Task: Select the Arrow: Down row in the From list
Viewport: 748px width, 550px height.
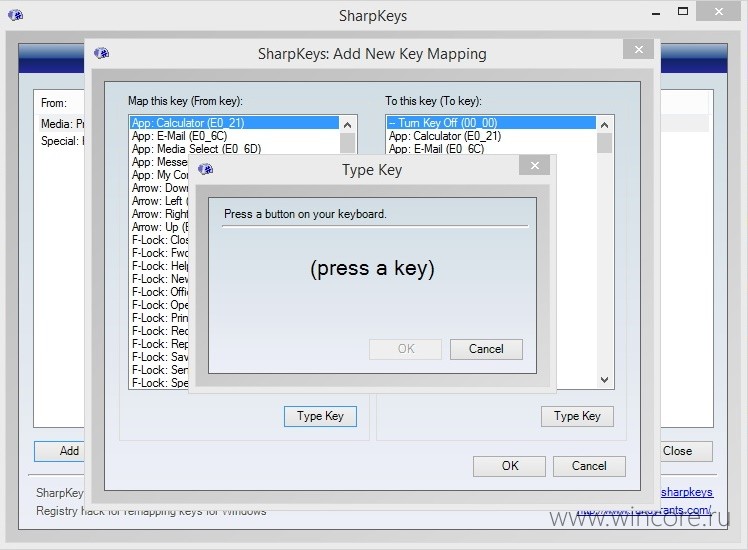Action: [159, 188]
